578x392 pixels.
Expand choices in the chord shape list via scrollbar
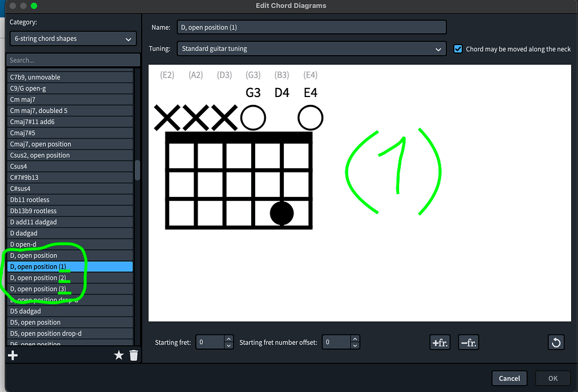137,169
